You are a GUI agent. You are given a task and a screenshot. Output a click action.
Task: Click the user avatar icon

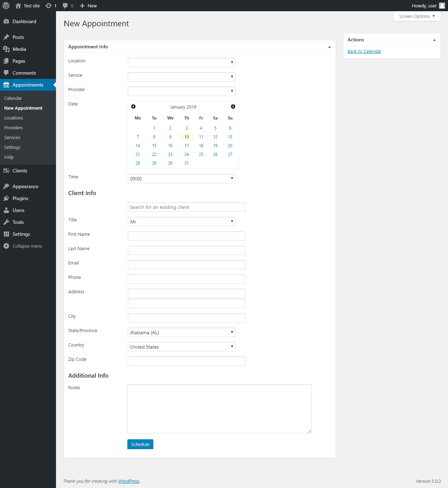click(x=442, y=6)
